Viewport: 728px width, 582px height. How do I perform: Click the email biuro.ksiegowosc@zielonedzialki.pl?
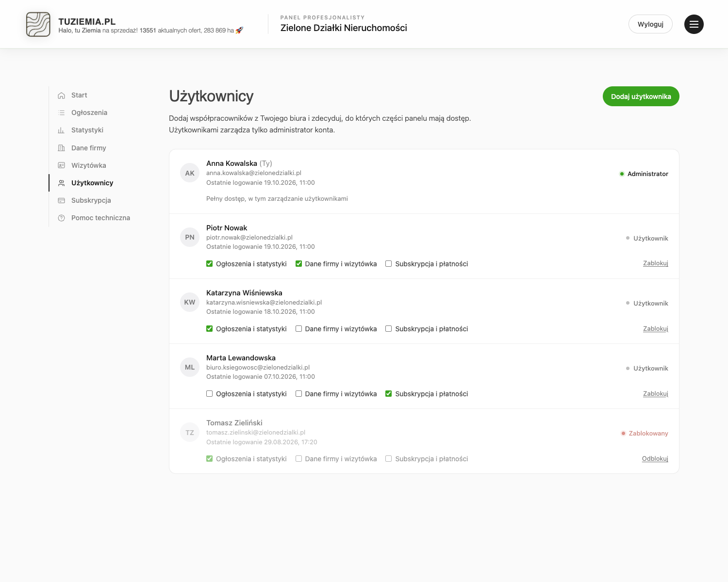coord(258,368)
